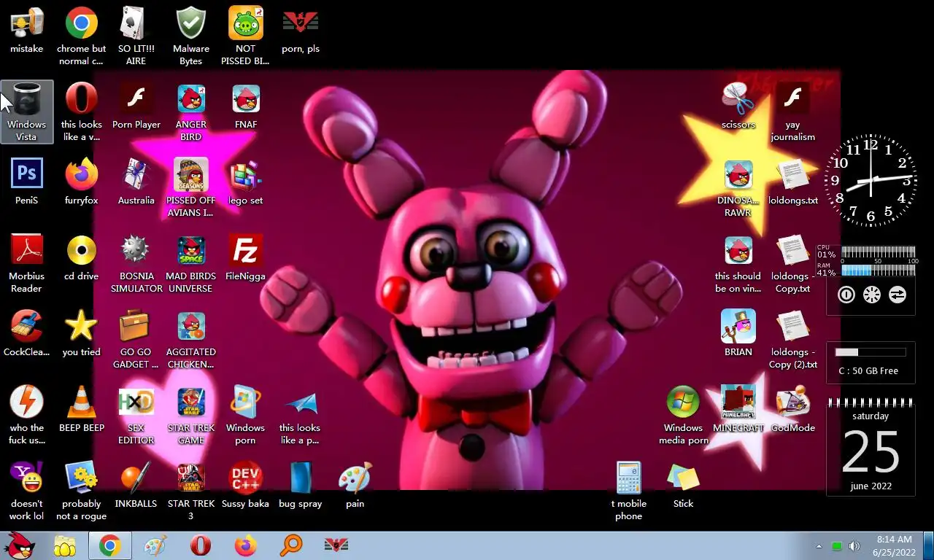934x560 pixels.
Task: Launch the 'furryfox' Firefox shortcut
Action: tap(82, 181)
